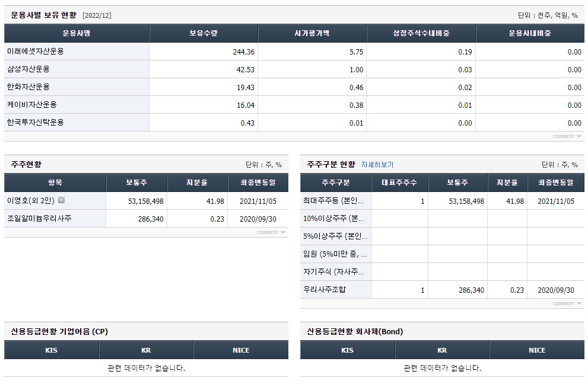Click 2020/09/30 date in 주주현황 table

(x=258, y=219)
